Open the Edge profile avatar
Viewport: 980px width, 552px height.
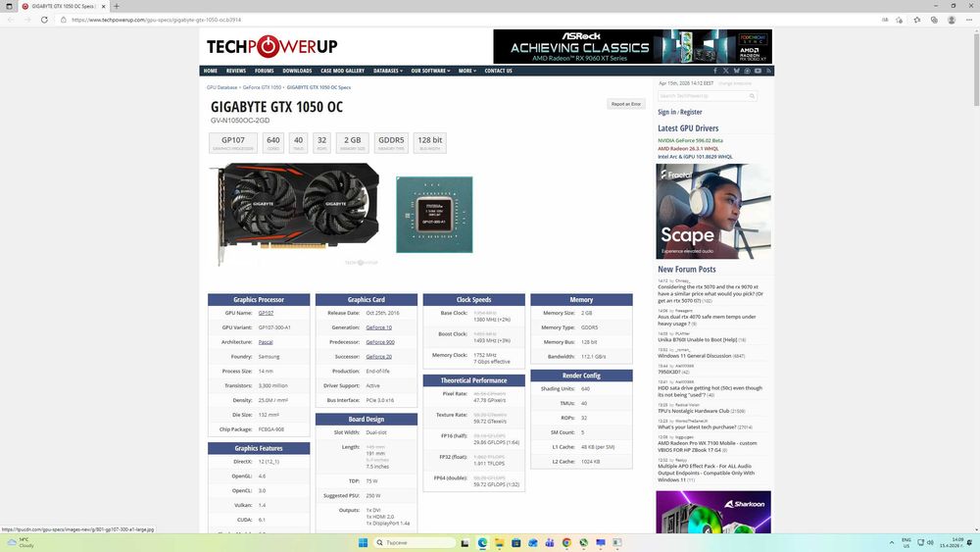coord(952,20)
